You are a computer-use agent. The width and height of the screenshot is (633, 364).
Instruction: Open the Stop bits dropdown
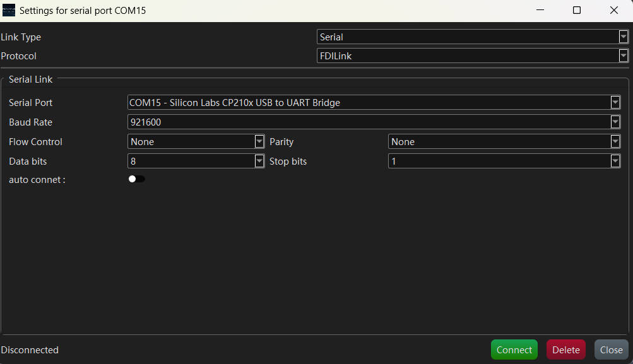[504, 161]
